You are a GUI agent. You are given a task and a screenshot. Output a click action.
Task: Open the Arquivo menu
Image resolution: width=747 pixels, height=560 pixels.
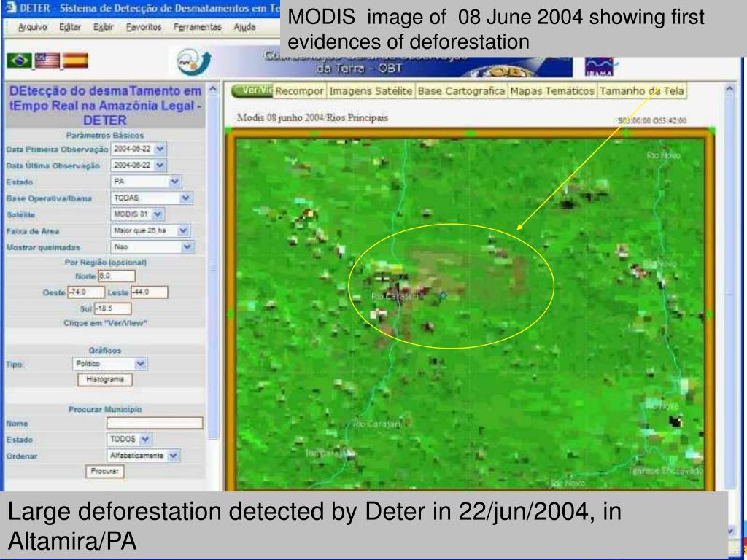[x=32, y=27]
